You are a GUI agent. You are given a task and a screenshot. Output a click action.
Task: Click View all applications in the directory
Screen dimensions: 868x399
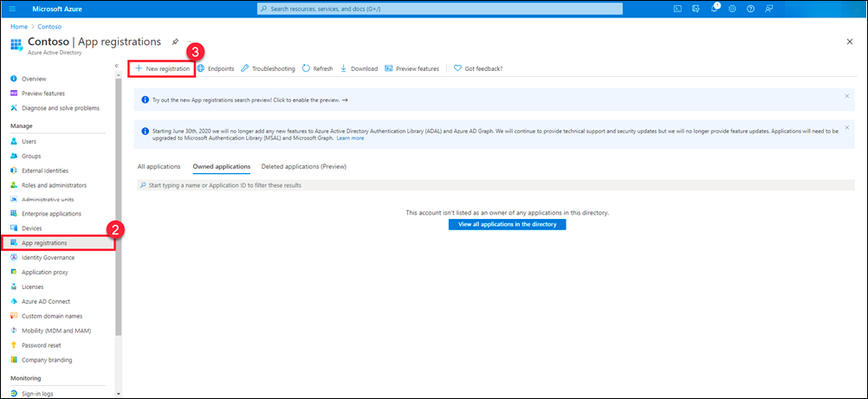(x=507, y=224)
